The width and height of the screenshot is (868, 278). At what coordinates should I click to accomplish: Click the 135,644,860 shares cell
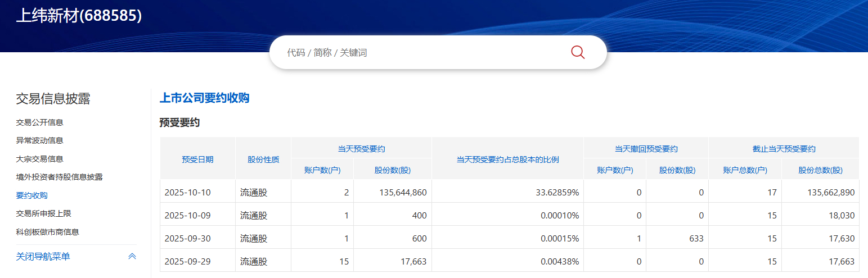(393, 192)
